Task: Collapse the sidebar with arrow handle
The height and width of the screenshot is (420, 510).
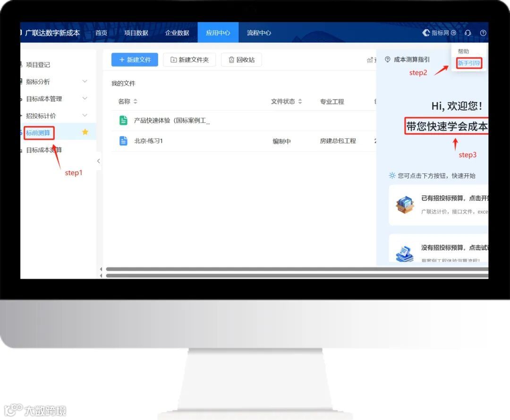Action: pyautogui.click(x=98, y=161)
